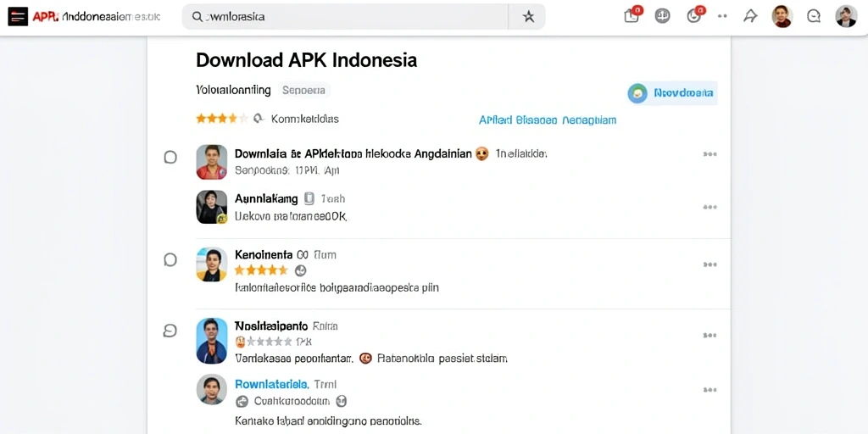
Task: Open the chat bubble icon in header
Action: click(x=813, y=17)
